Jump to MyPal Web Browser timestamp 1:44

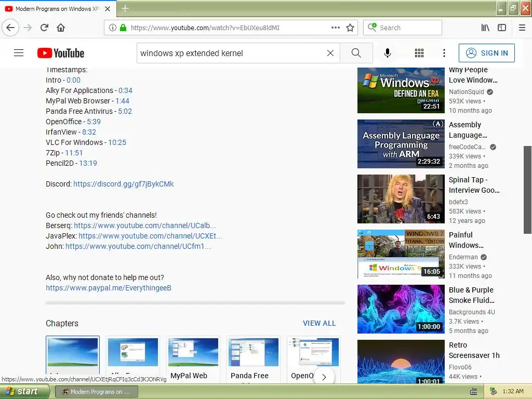click(x=122, y=101)
